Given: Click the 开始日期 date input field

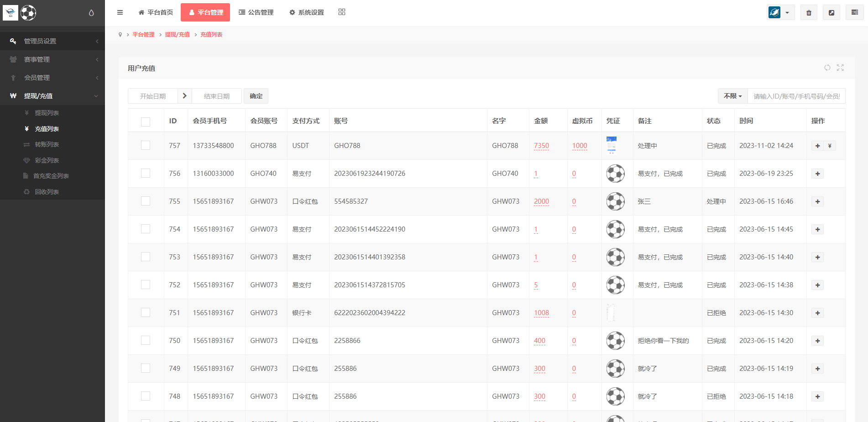Looking at the screenshot, I should pos(152,96).
